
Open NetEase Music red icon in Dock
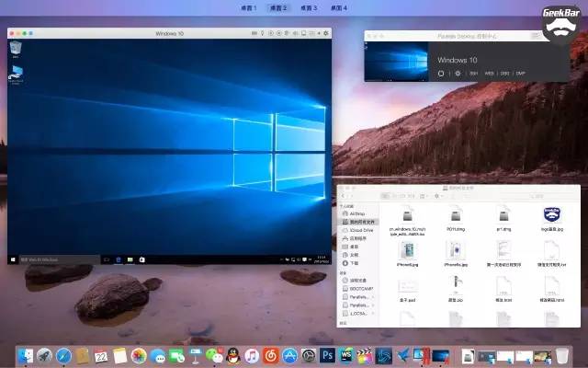tap(271, 356)
